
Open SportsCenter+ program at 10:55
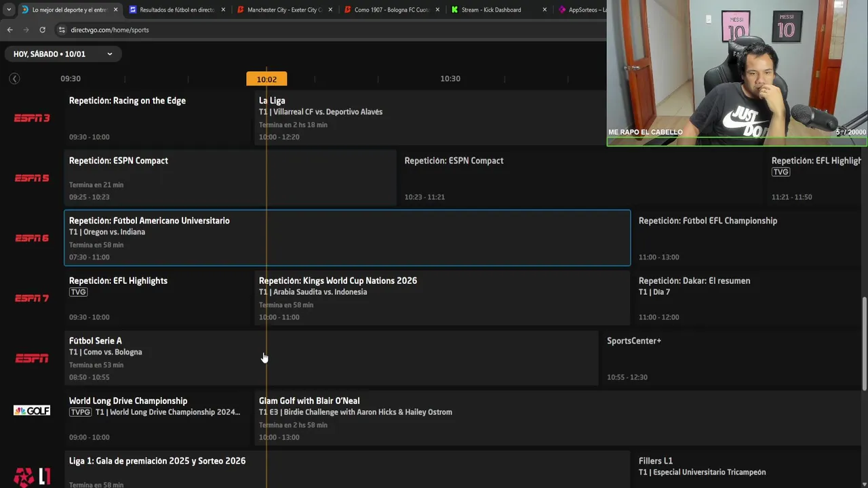tap(732, 359)
